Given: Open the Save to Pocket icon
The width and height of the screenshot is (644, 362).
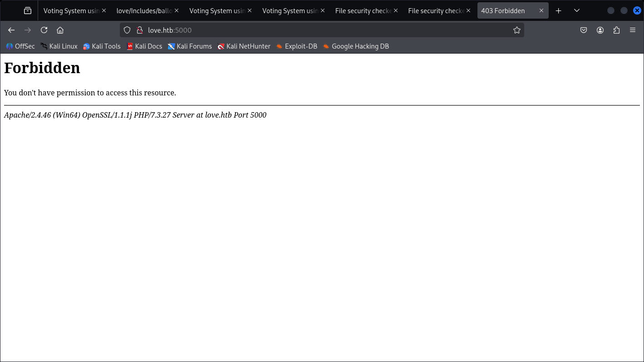Looking at the screenshot, I should point(584,30).
